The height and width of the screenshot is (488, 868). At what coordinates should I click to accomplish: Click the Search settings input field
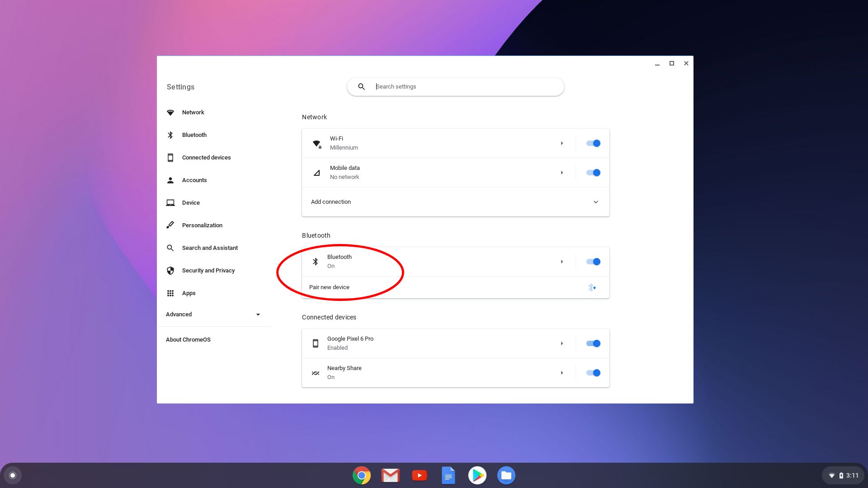point(456,86)
